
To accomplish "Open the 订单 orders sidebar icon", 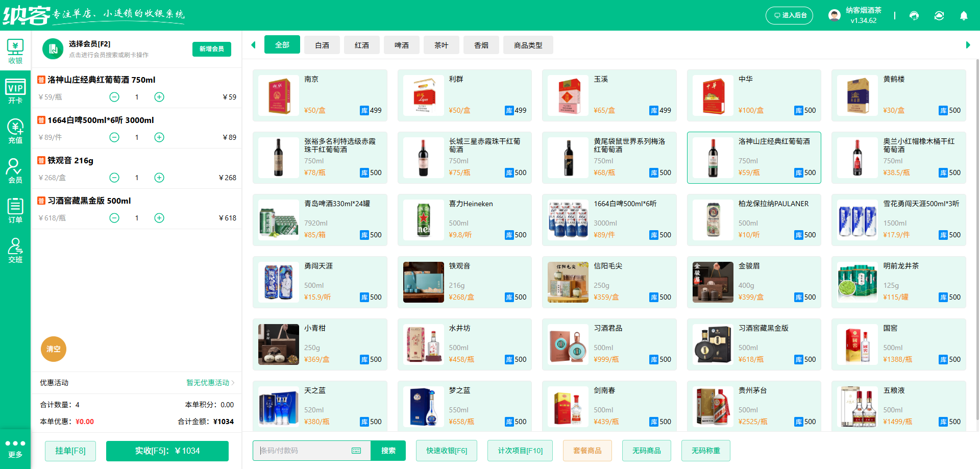I will [15, 210].
